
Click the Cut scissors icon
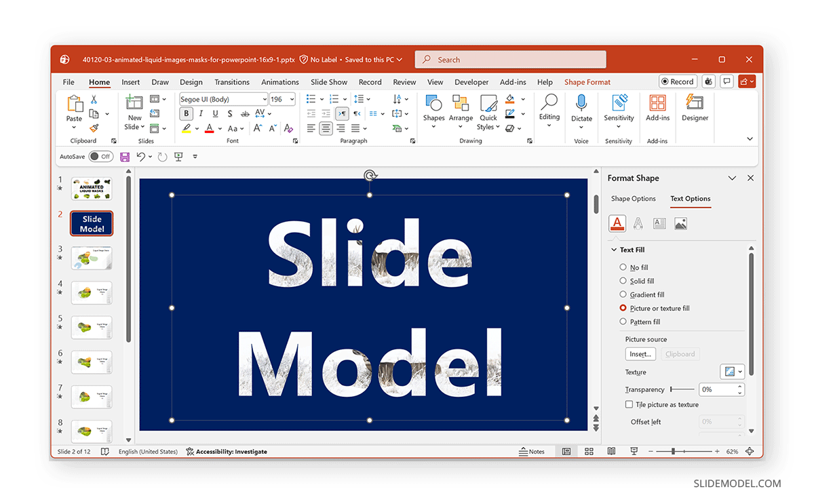click(94, 99)
